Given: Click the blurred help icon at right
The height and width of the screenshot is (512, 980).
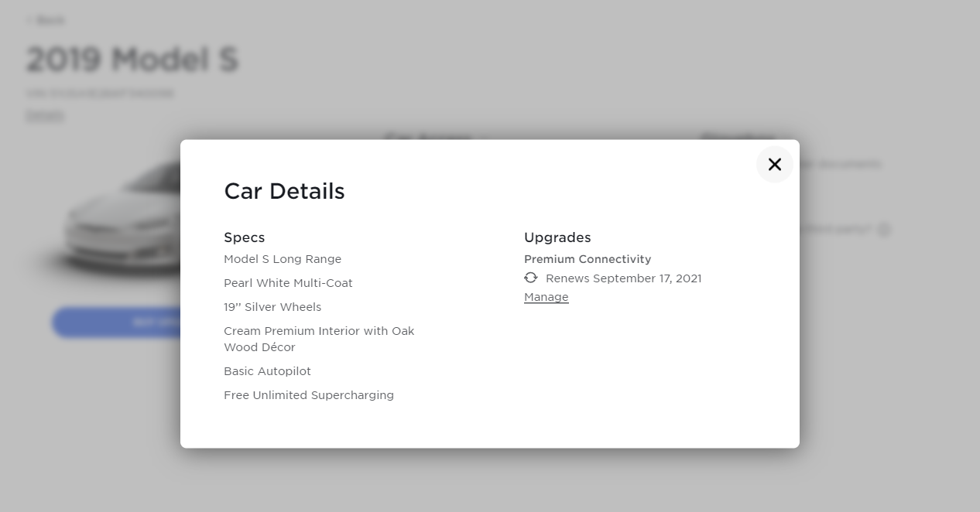Looking at the screenshot, I should pyautogui.click(x=884, y=230).
